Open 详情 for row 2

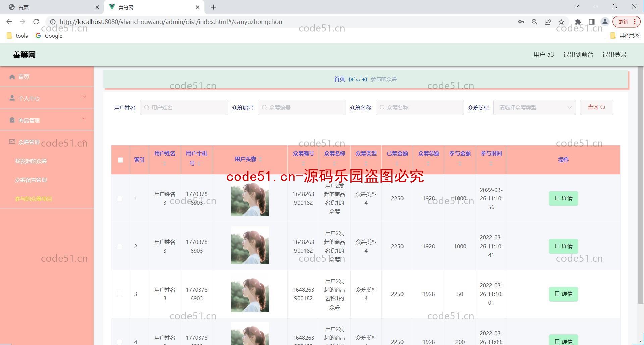tap(563, 246)
